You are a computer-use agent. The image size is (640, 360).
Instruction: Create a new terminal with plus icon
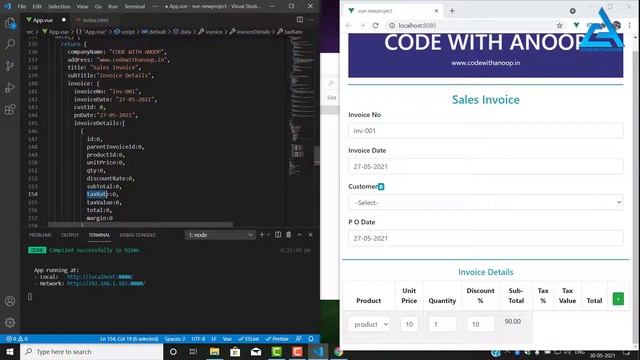click(262, 235)
